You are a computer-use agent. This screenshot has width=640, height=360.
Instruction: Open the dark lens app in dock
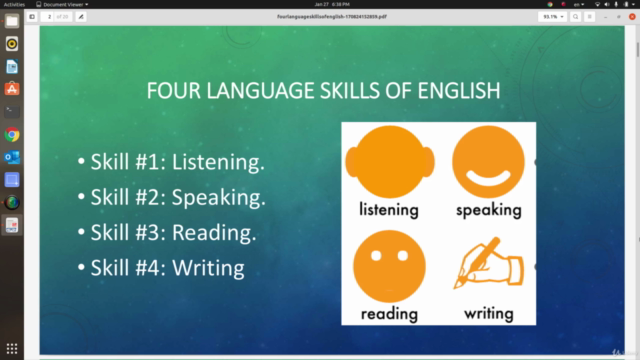click(12, 202)
